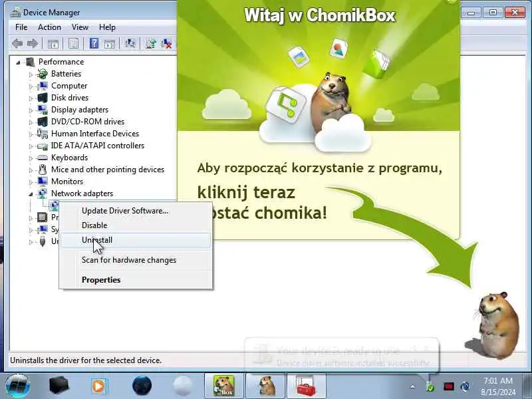
Task: Expand the Mice and other pointing devices node
Action: click(31, 170)
